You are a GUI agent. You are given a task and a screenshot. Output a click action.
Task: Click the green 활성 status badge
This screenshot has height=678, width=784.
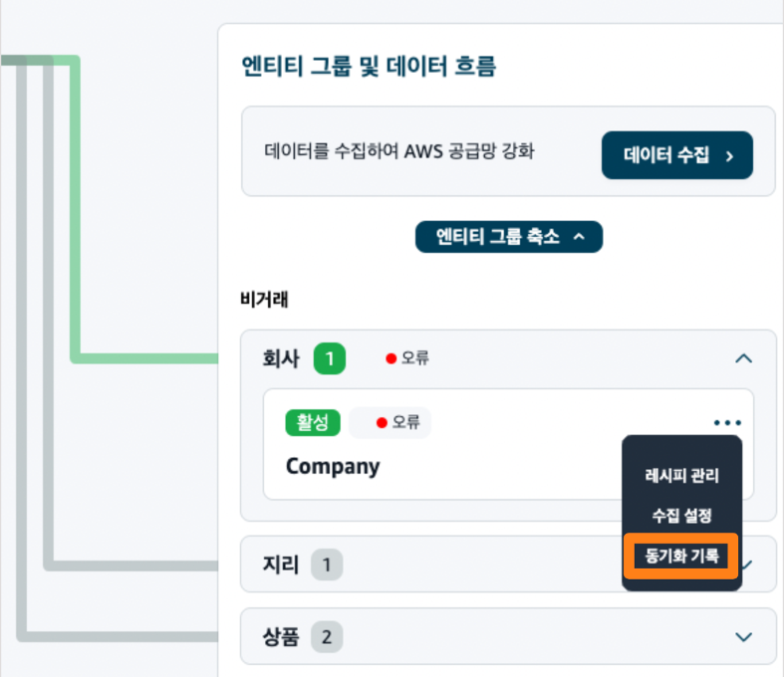314,423
